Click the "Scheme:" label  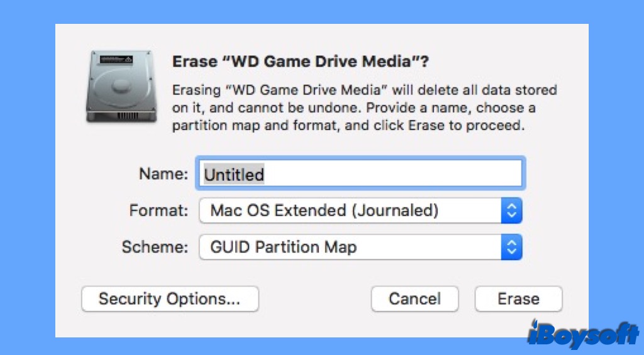(x=155, y=247)
